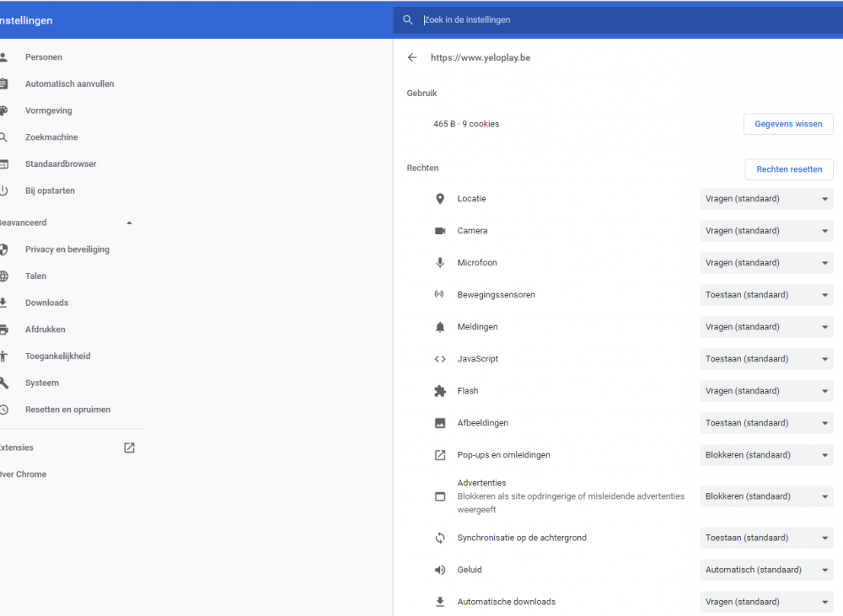Select Zoekmachine in the sidebar
843x616 pixels.
[x=51, y=137]
